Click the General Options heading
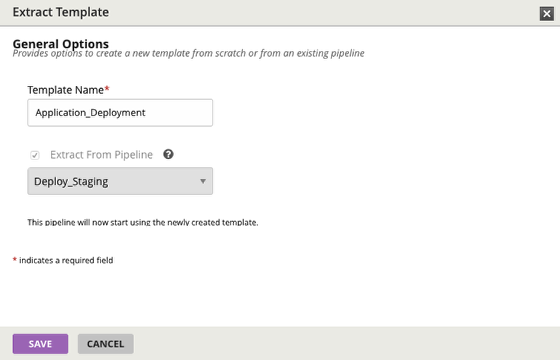 [x=61, y=44]
